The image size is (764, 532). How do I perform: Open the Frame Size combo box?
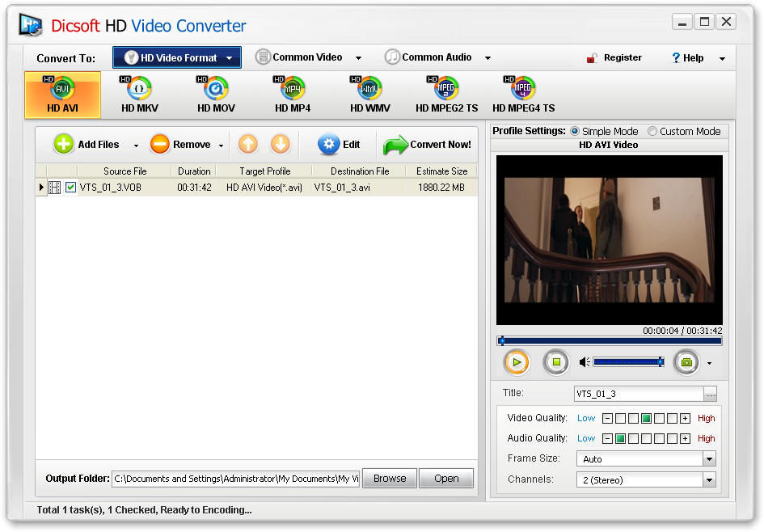646,459
